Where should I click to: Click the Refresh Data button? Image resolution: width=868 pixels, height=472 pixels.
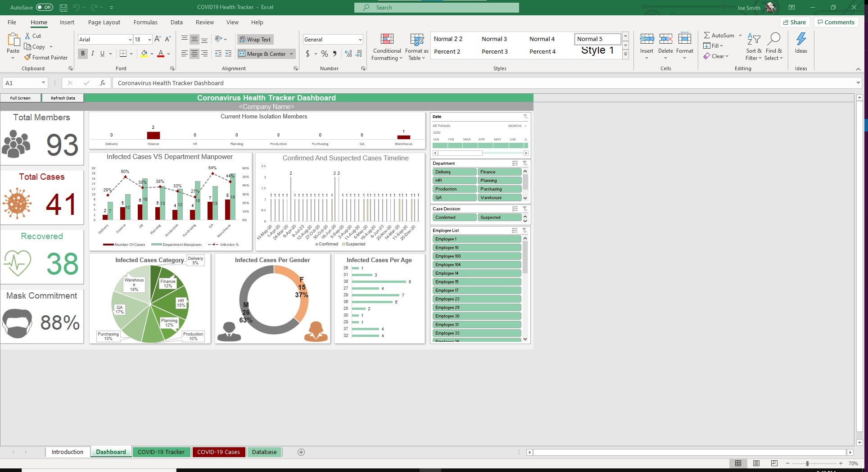[63, 98]
